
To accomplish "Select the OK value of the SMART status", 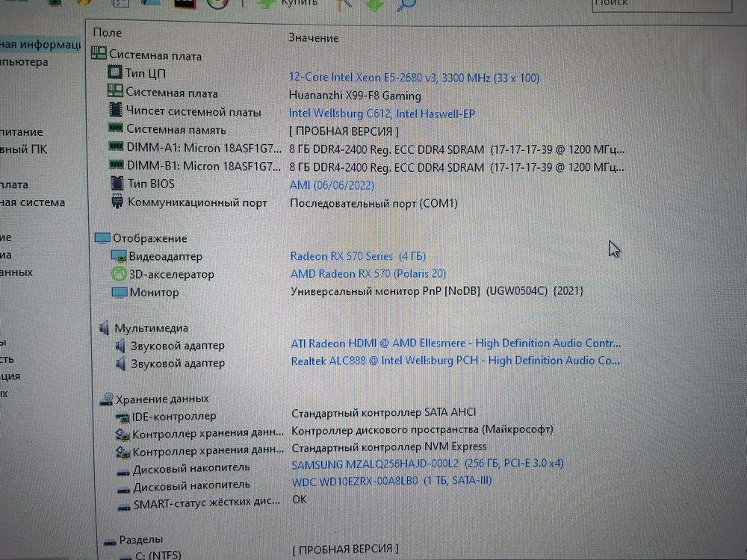I will pos(300,499).
